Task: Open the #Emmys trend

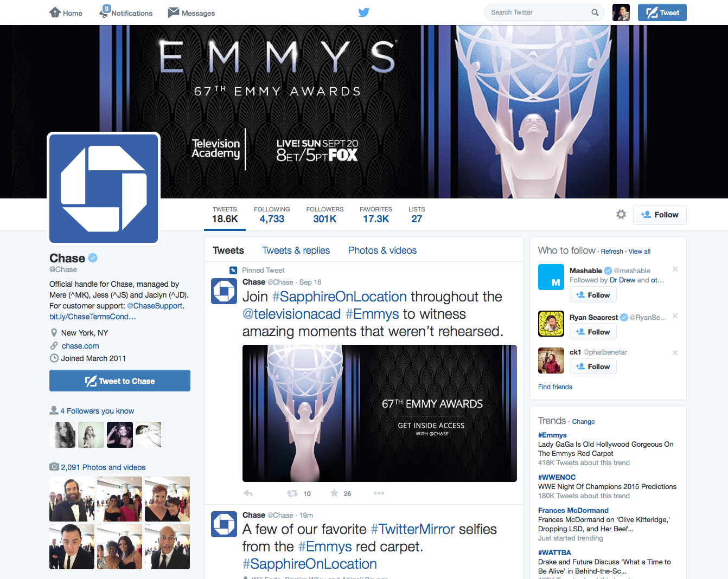Action: (x=552, y=435)
